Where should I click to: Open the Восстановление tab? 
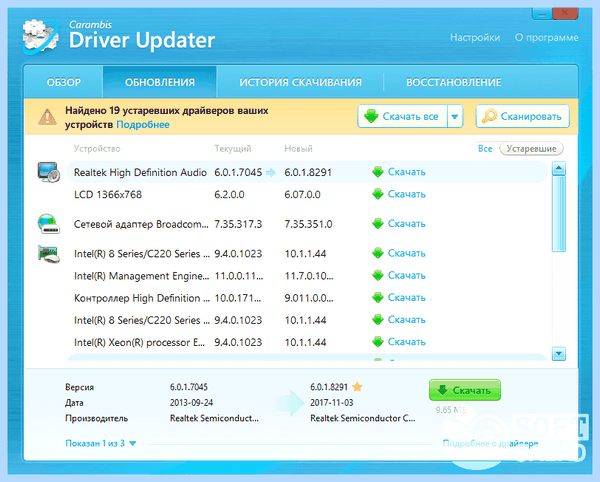[453, 82]
